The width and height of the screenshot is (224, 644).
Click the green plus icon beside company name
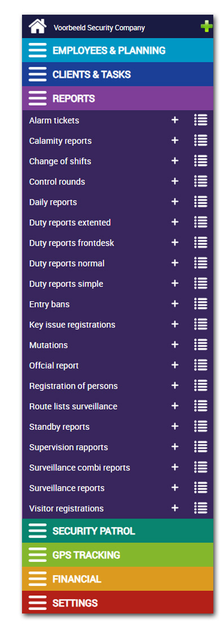click(207, 27)
